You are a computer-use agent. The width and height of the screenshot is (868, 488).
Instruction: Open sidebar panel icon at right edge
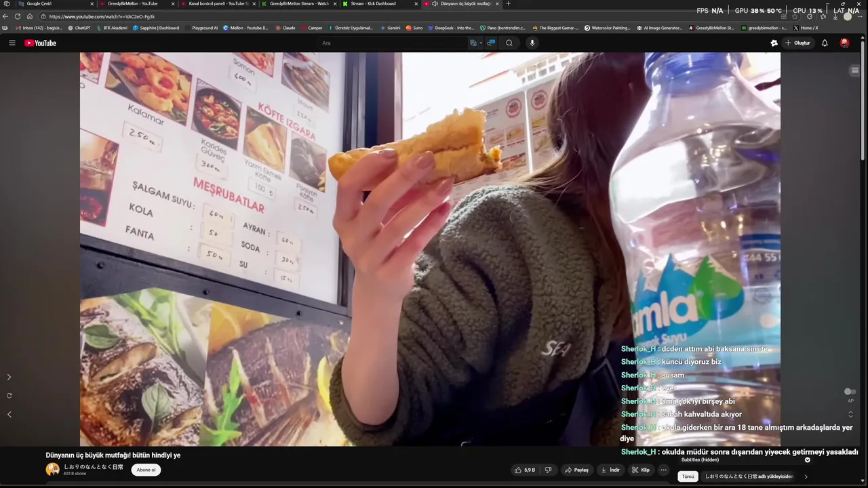[854, 70]
